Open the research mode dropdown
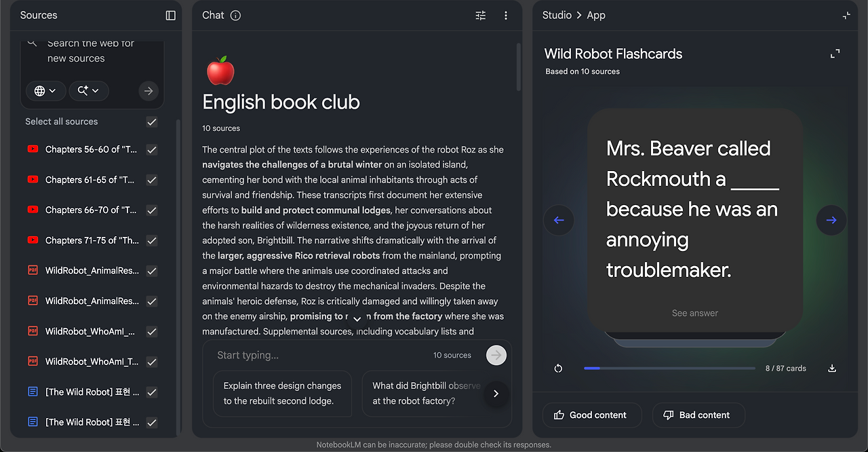 89,91
